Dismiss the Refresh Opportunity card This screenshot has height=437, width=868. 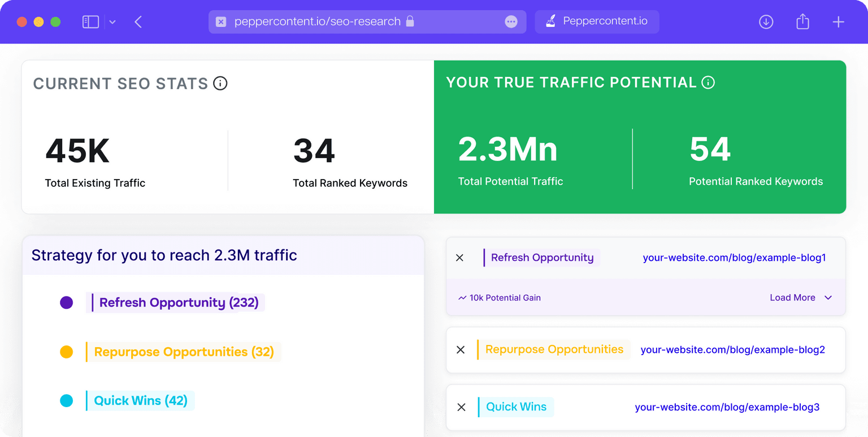[x=459, y=257]
